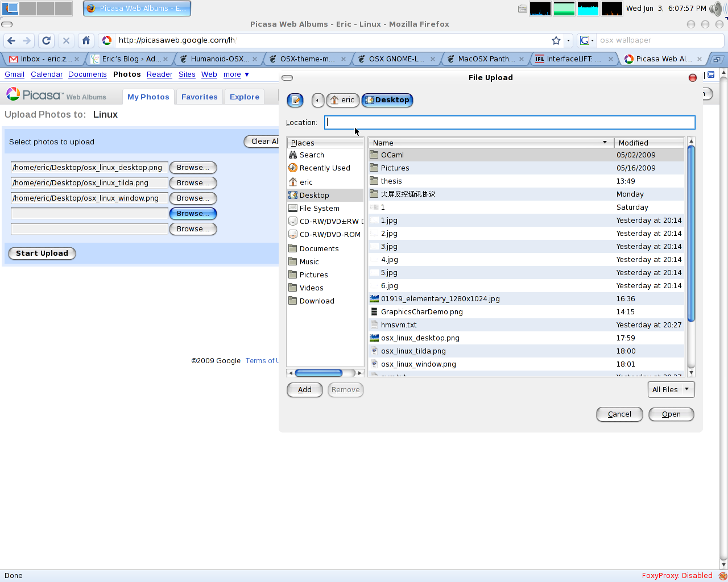Select CD-RW/DVD±RW drive in Places

click(x=325, y=222)
